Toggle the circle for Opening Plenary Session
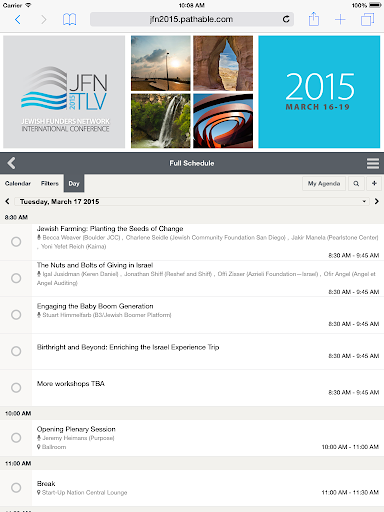Screen dimensions: 384x512 click(16, 438)
